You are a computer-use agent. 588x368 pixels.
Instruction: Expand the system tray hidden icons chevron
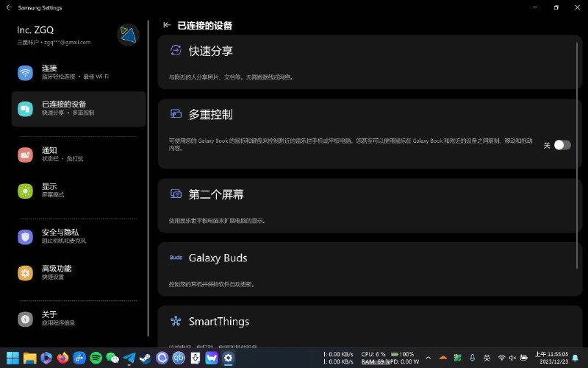pyautogui.click(x=429, y=358)
